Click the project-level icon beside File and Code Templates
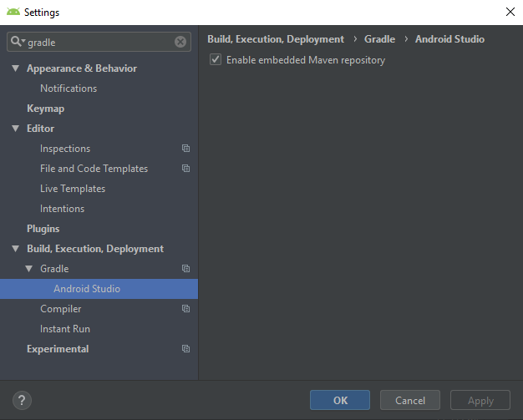 click(185, 169)
